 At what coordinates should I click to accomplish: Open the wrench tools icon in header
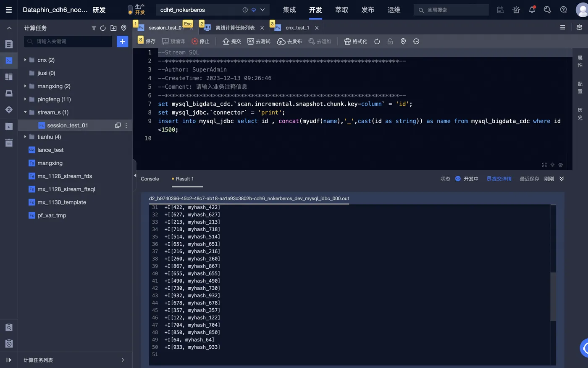click(x=547, y=10)
